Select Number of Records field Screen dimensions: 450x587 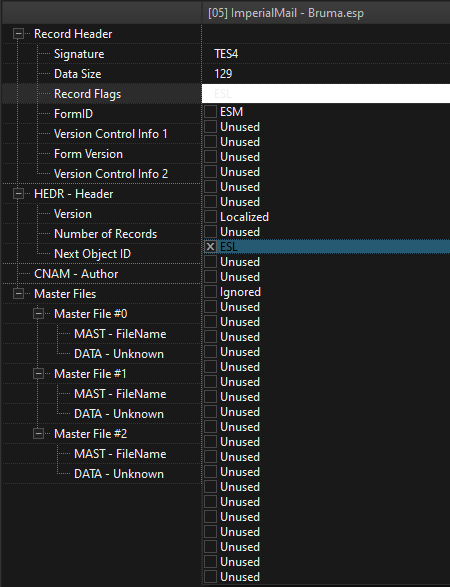(106, 234)
